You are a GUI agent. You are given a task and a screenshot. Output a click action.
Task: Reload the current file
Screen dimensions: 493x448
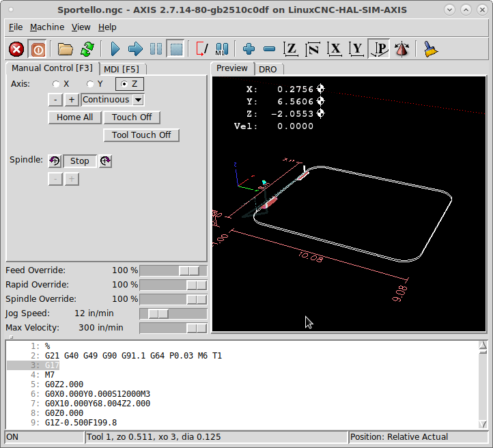tap(87, 49)
